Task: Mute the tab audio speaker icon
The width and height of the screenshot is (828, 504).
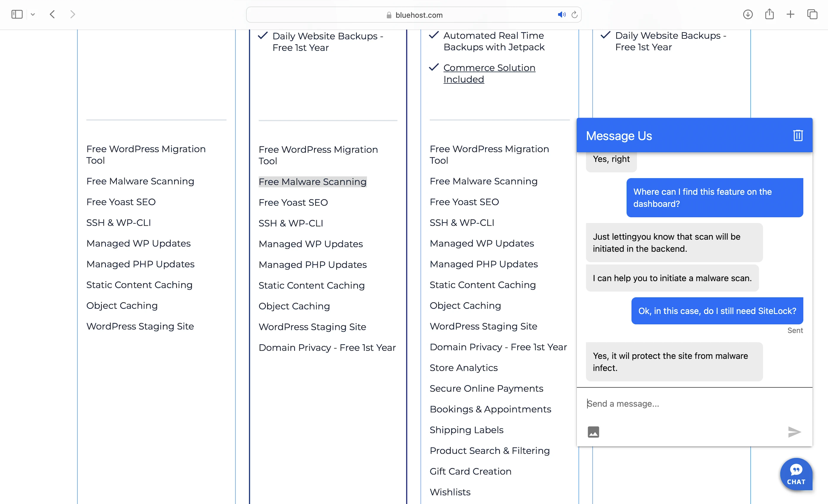Action: (x=561, y=15)
